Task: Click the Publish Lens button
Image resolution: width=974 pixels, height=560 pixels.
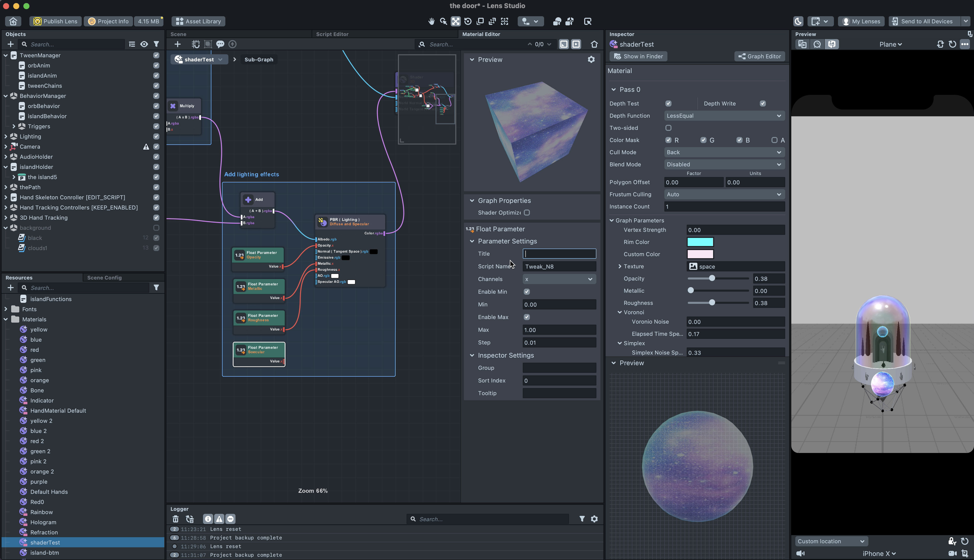Action: 55,21
